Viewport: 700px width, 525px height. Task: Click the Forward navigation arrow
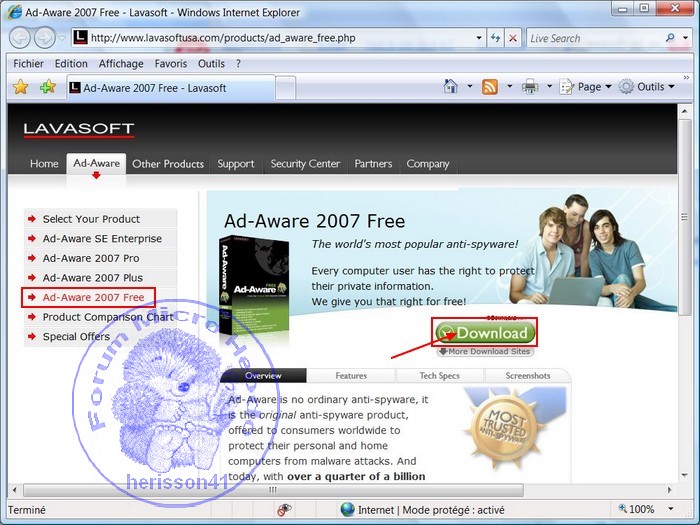[x=45, y=38]
